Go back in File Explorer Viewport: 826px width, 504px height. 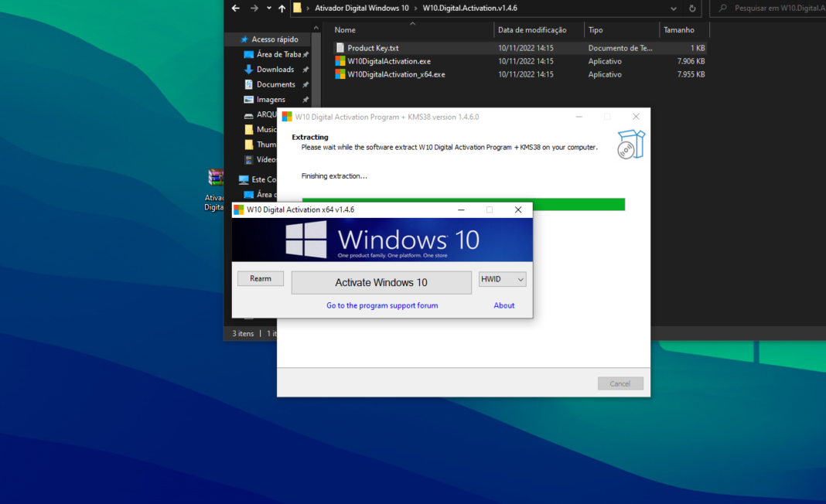tap(235, 8)
